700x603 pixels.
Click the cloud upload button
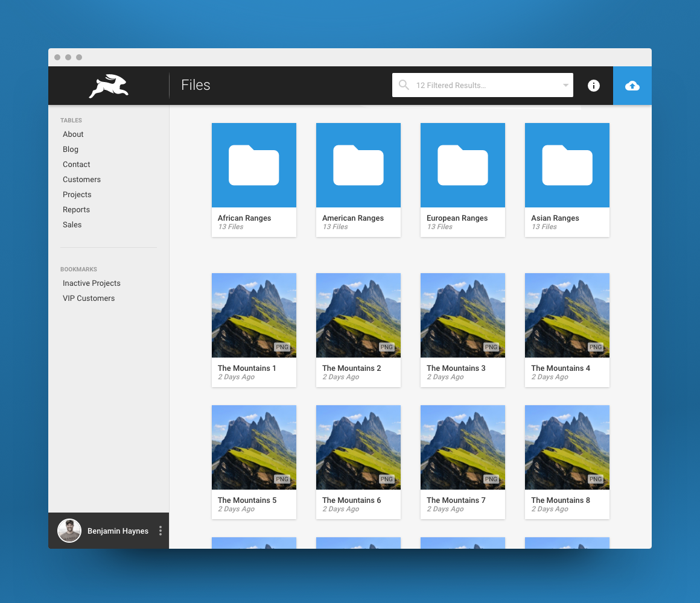(x=632, y=86)
